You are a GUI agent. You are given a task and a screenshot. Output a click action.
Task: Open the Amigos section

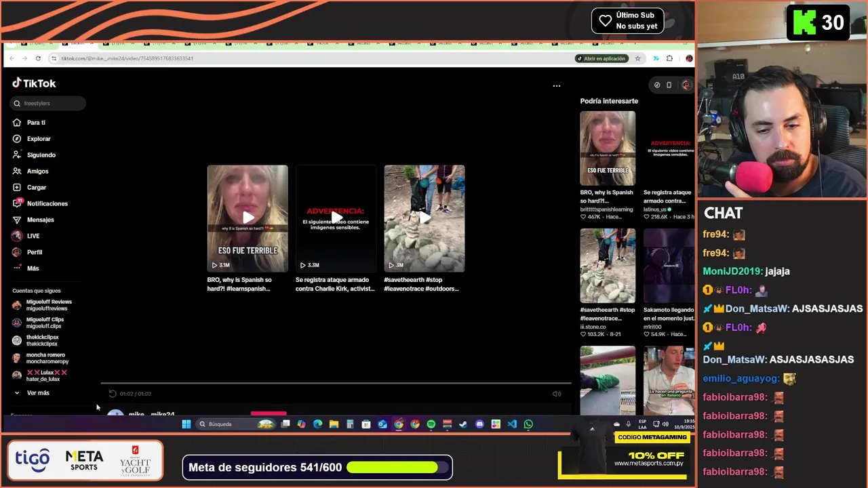[31, 171]
